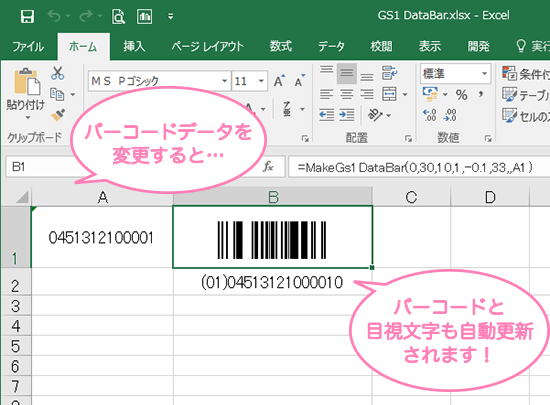550x405 pixels.
Task: Click the accounting currency format icon
Action: [430, 94]
